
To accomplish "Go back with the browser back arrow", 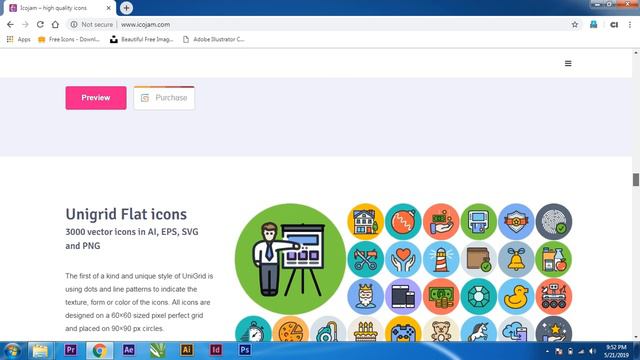I will tap(10, 24).
